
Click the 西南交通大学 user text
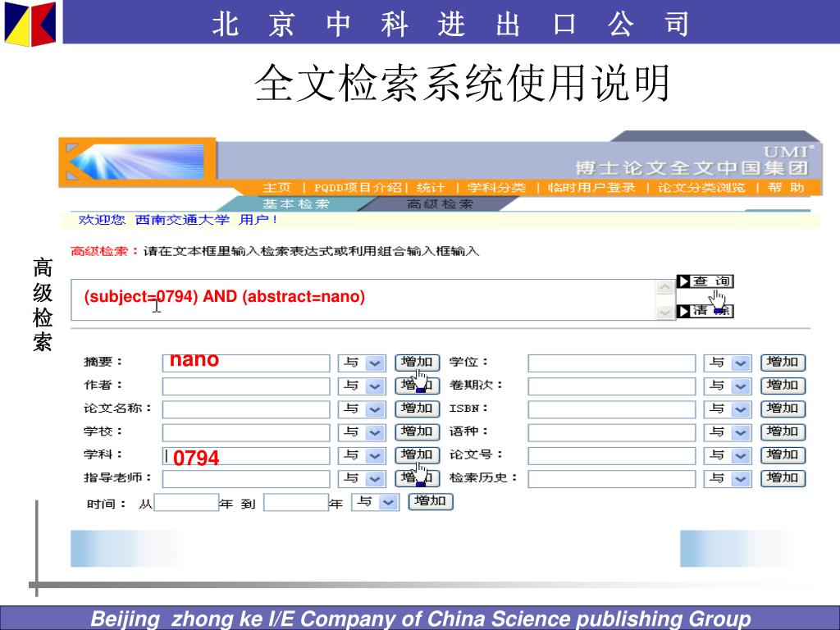tap(182, 220)
